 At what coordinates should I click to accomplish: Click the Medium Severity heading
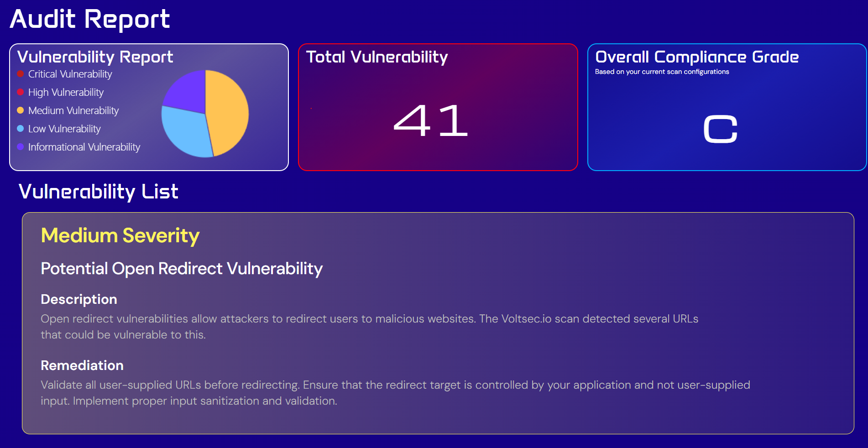(x=120, y=235)
